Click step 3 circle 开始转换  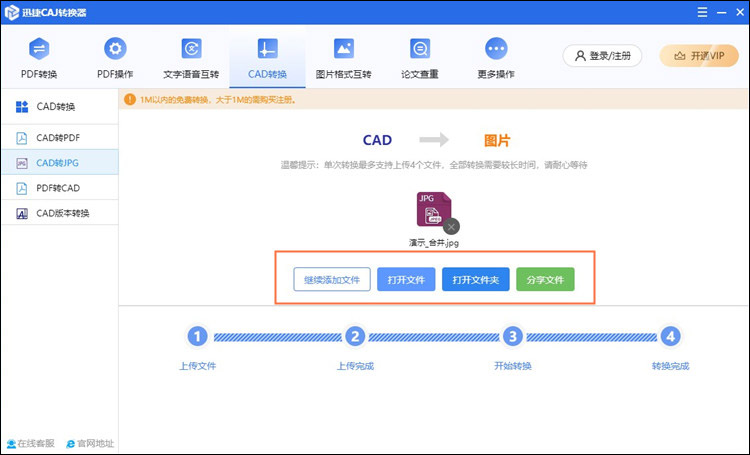point(513,336)
